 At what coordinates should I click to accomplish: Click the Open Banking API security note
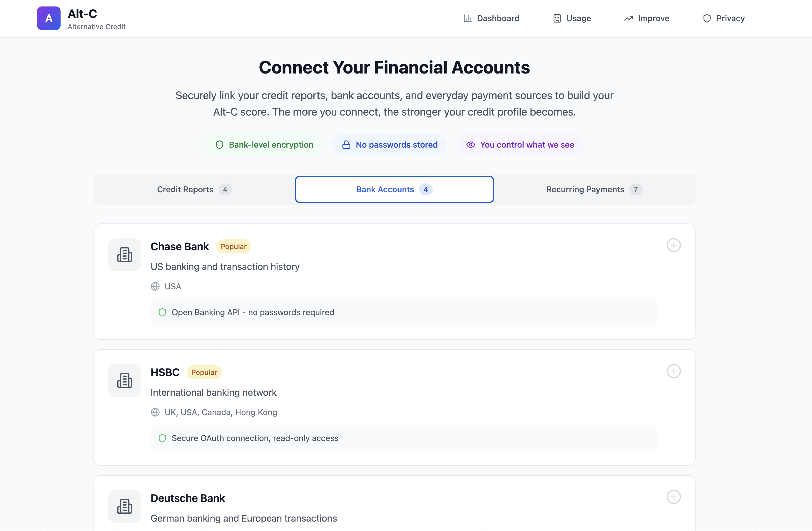tap(404, 313)
